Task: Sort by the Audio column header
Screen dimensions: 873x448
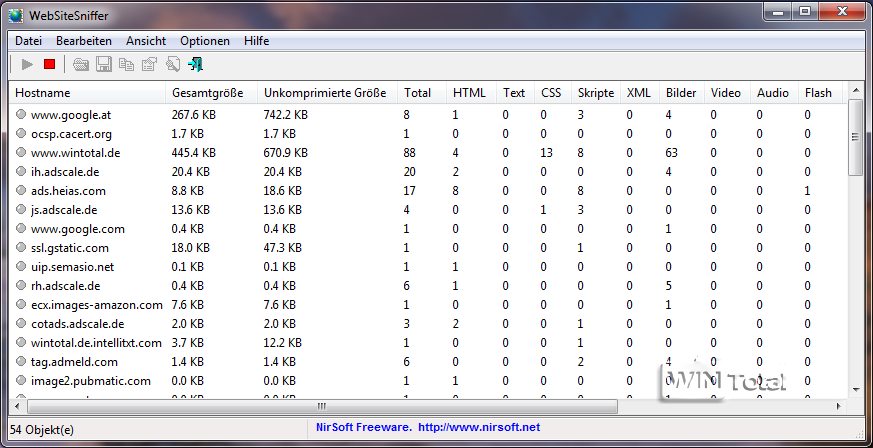Action: (x=774, y=93)
